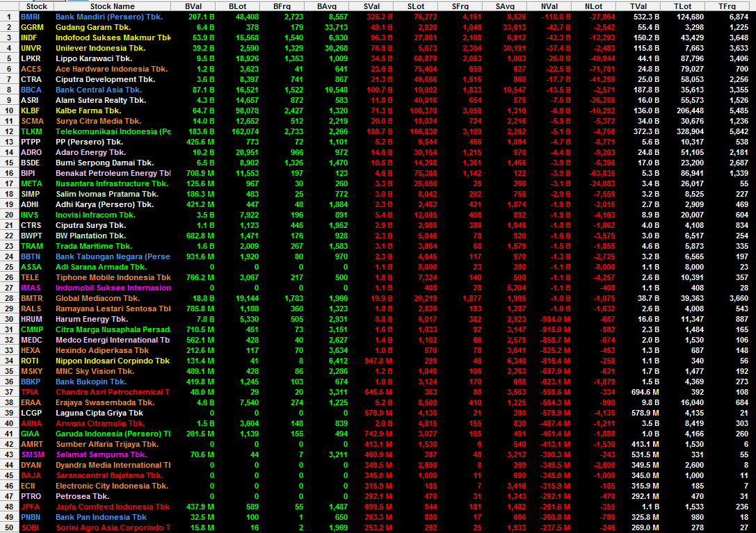The height and width of the screenshot is (533, 756).
Task: Select Global Mediacom Tbk. name
Action: (x=98, y=299)
